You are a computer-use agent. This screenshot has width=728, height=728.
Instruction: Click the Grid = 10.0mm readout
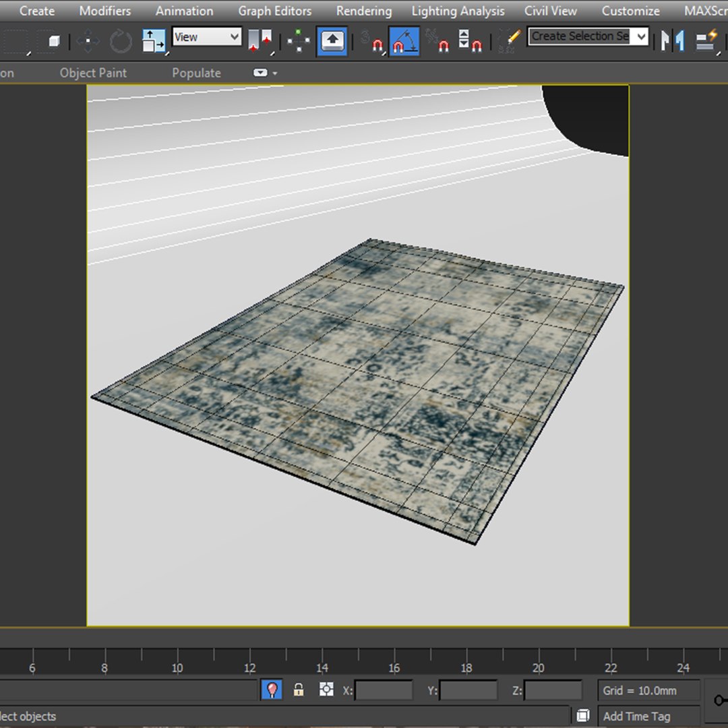(x=648, y=690)
